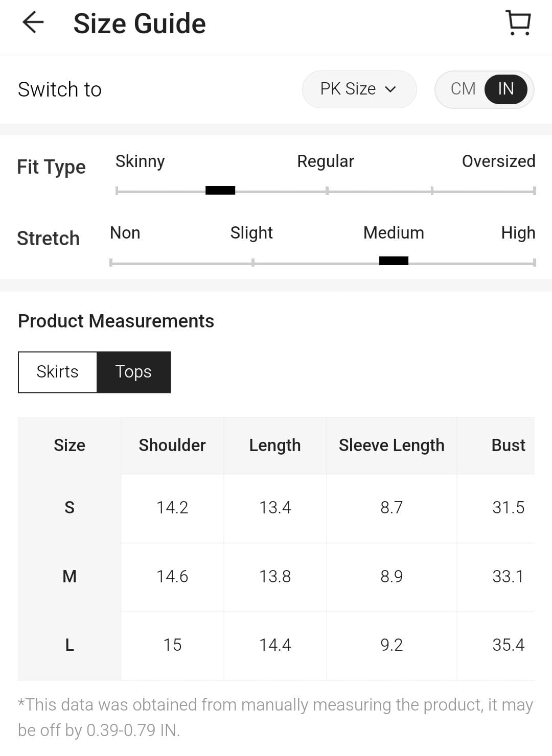The height and width of the screenshot is (756, 552).
Task: Click the Bust column header
Action: point(508,445)
